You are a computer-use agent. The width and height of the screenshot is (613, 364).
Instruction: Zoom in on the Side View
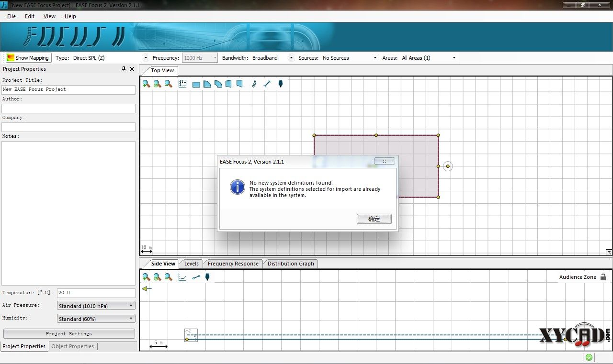click(x=146, y=277)
